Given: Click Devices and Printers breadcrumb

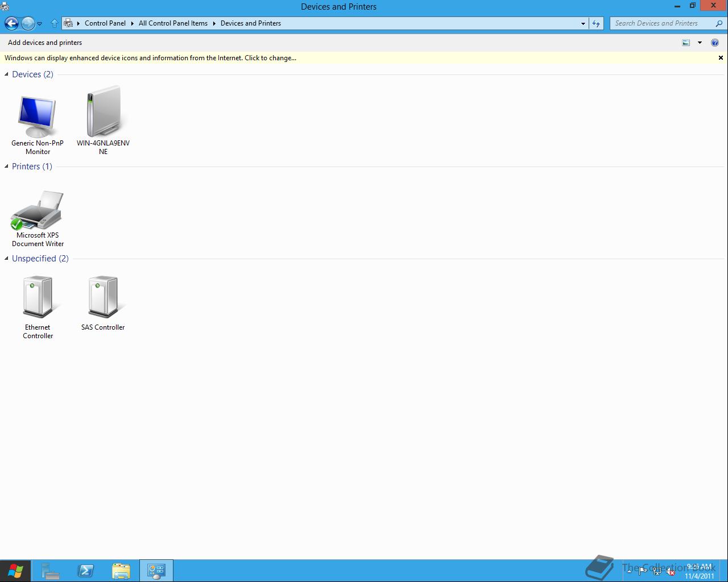Looking at the screenshot, I should (251, 23).
